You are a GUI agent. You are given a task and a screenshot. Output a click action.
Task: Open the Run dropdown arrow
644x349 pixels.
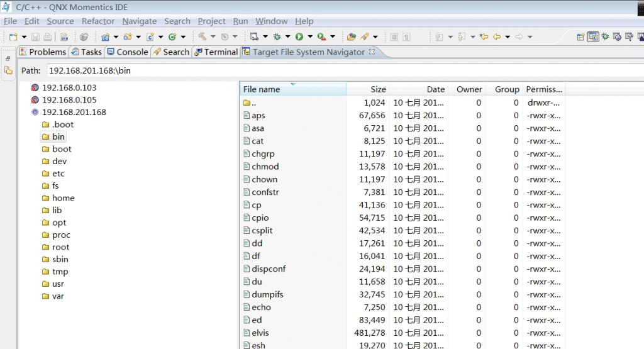(x=310, y=37)
